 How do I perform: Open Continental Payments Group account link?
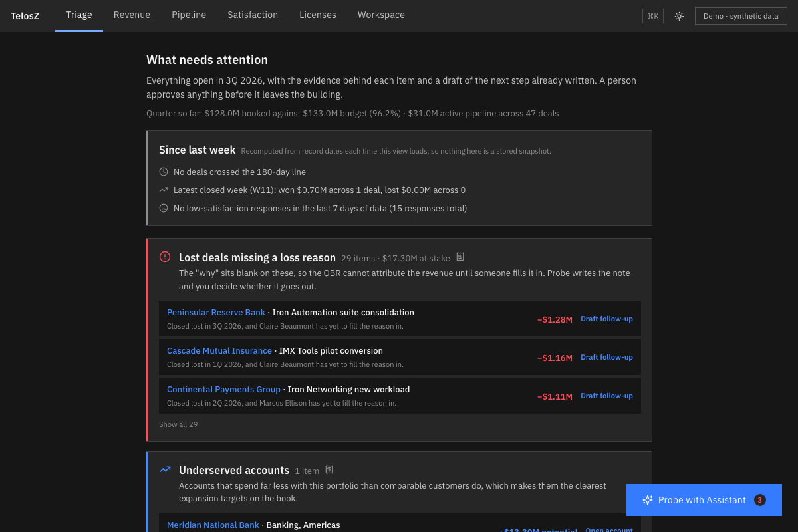tap(223, 390)
